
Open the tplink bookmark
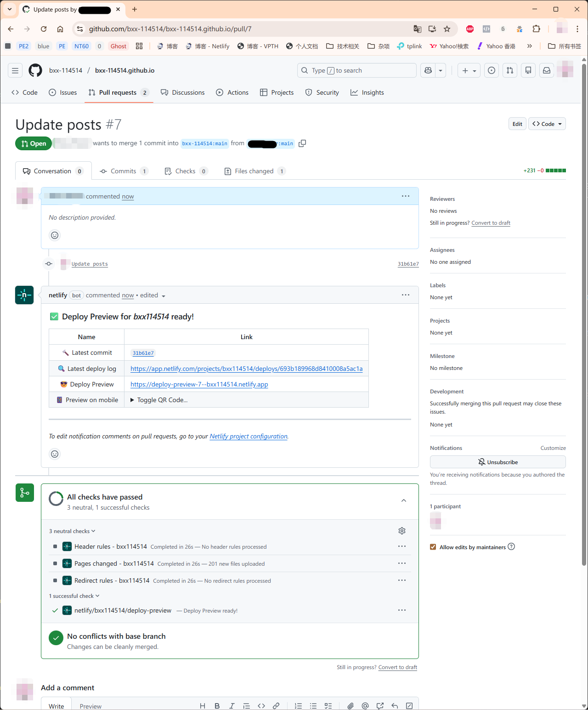pos(409,46)
